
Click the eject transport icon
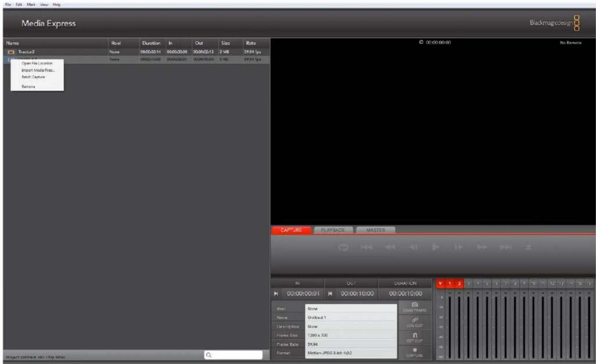click(528, 247)
